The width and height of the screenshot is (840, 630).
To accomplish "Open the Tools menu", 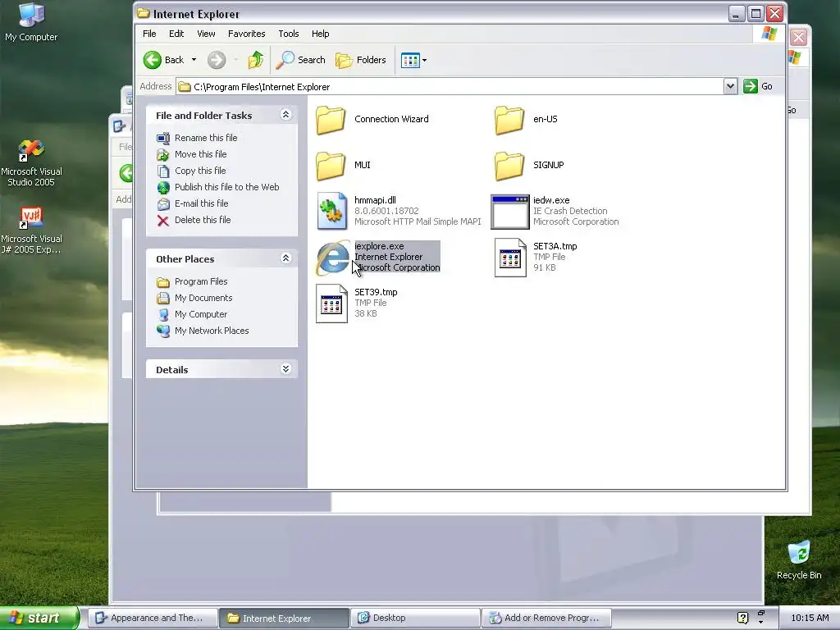I will (x=288, y=34).
